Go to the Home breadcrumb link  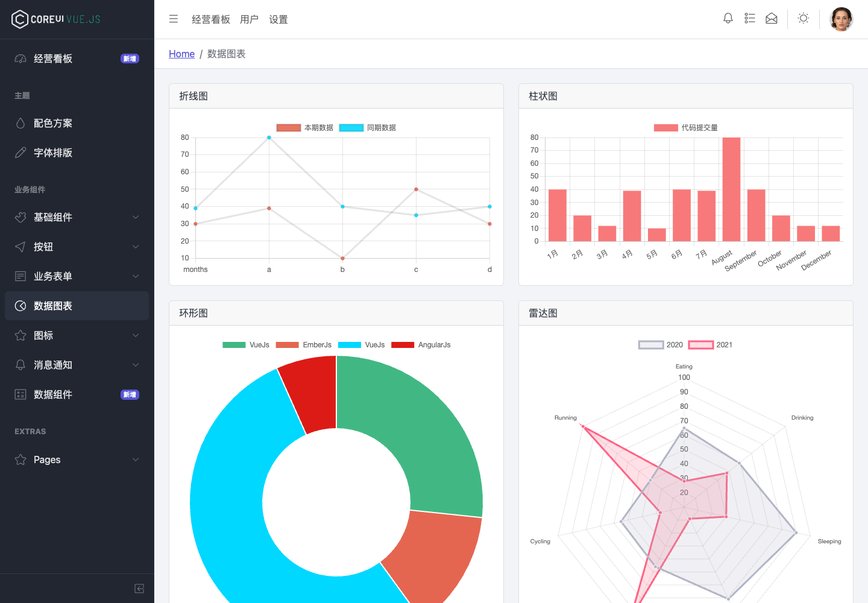[x=181, y=54]
